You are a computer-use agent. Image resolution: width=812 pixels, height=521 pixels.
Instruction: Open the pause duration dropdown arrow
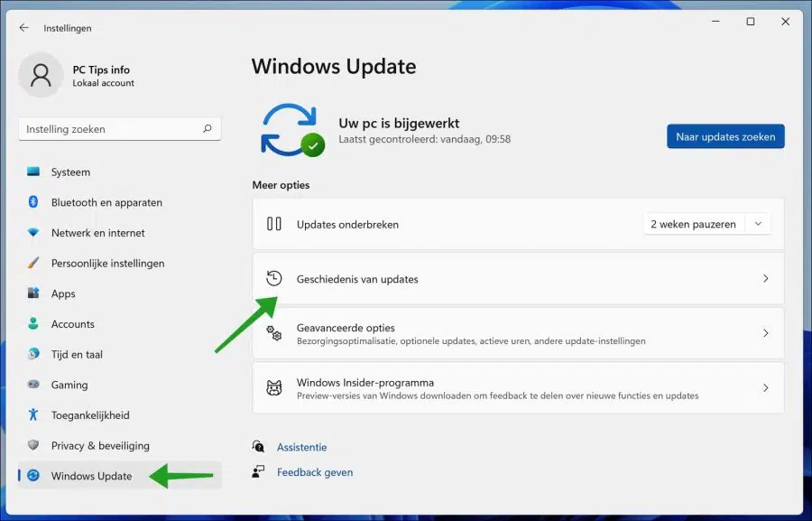coord(758,224)
